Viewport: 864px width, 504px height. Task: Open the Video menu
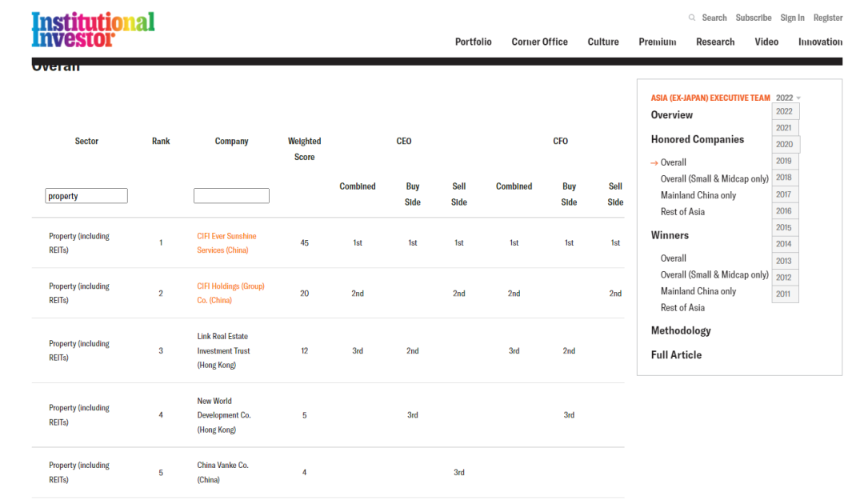click(766, 42)
